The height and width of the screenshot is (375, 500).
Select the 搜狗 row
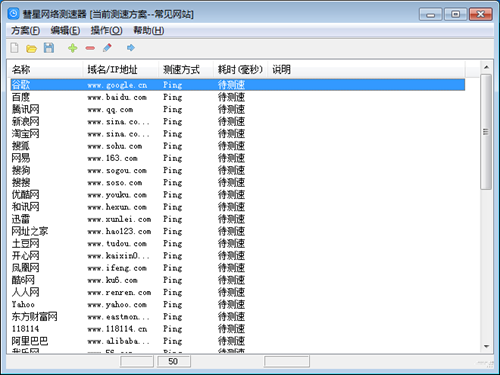click(x=238, y=170)
